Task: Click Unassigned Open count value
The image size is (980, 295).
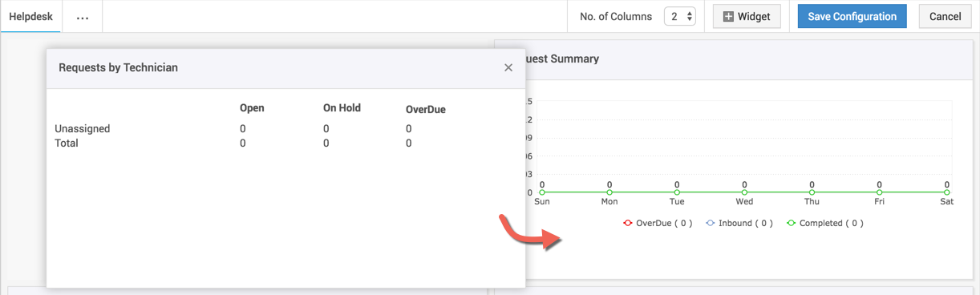Action: (x=243, y=128)
